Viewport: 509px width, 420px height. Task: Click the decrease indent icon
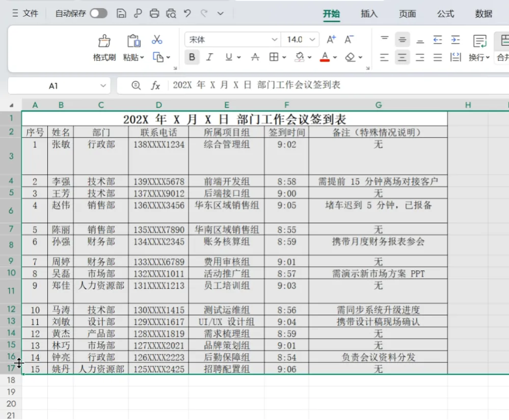tap(438, 40)
